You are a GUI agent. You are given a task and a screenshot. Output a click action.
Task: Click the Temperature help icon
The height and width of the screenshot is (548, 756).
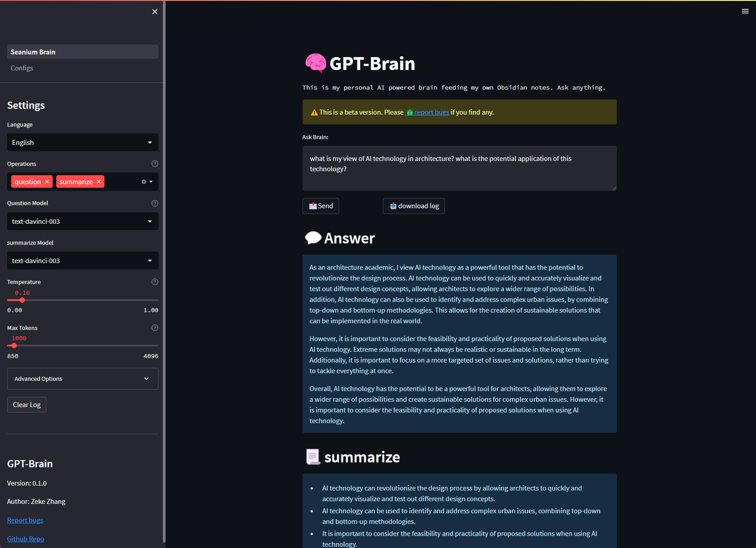[x=155, y=282]
